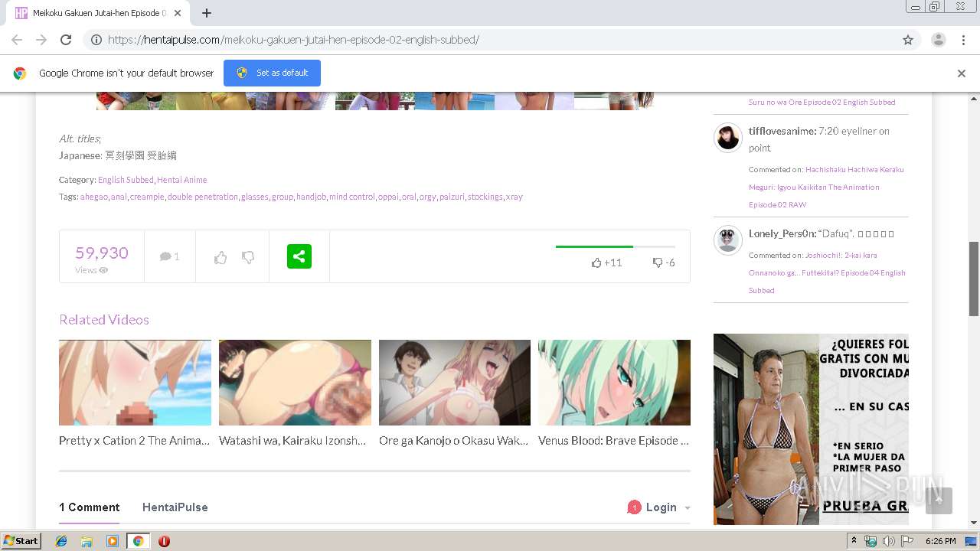Click the xray tag link

click(x=514, y=197)
